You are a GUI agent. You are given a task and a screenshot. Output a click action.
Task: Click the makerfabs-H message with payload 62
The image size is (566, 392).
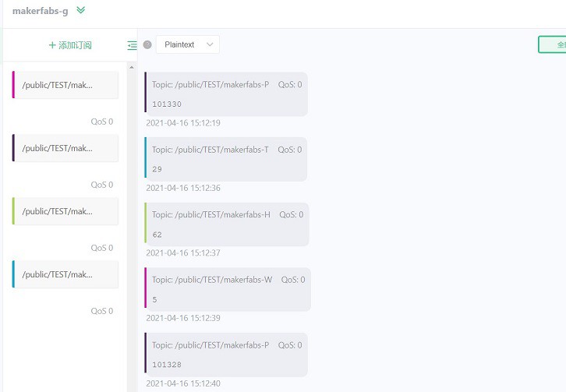tap(227, 224)
